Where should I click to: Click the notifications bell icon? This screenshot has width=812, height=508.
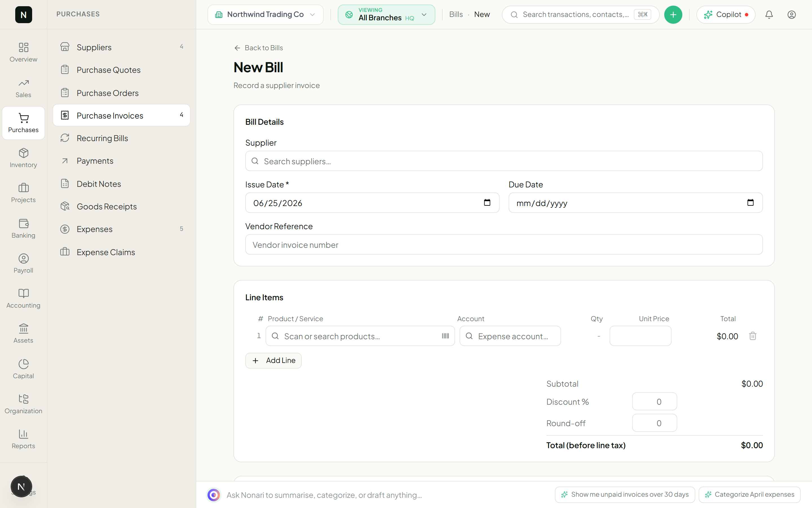tap(769, 14)
